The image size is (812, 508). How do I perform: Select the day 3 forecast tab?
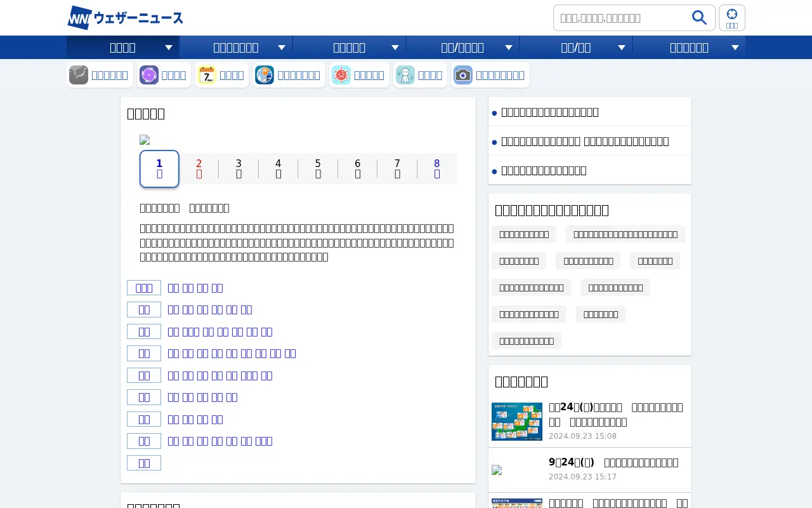(x=239, y=169)
